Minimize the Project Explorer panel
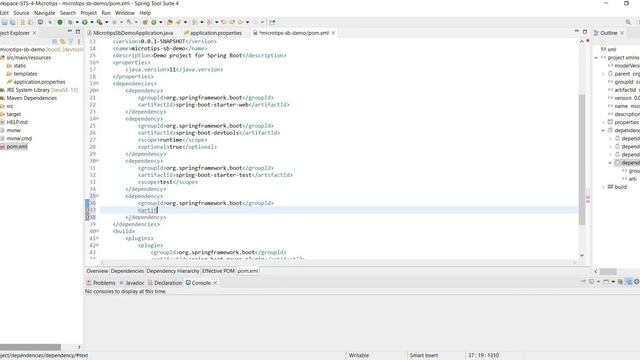 pos(69,31)
